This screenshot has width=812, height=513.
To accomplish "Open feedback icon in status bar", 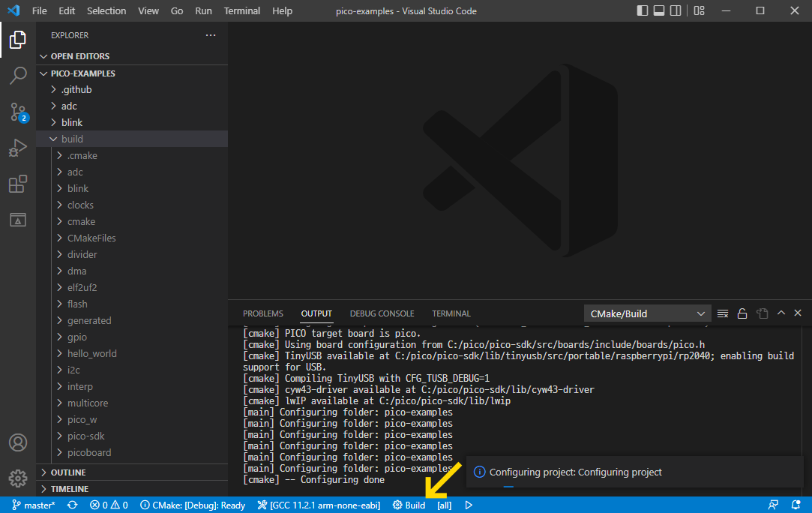I will pyautogui.click(x=773, y=505).
